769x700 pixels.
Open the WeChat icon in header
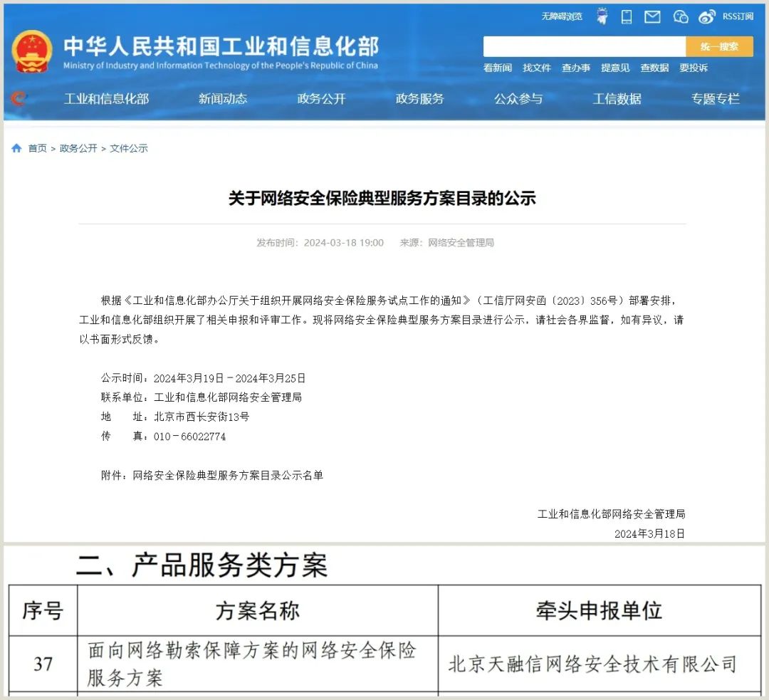(x=681, y=16)
